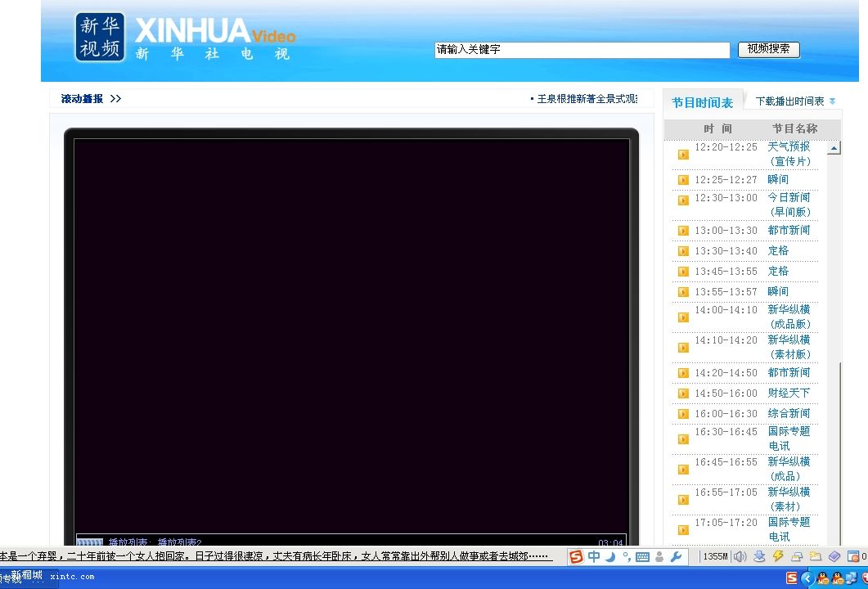Click the play icon beside 财经天下
868x589 pixels.
[x=682, y=393]
